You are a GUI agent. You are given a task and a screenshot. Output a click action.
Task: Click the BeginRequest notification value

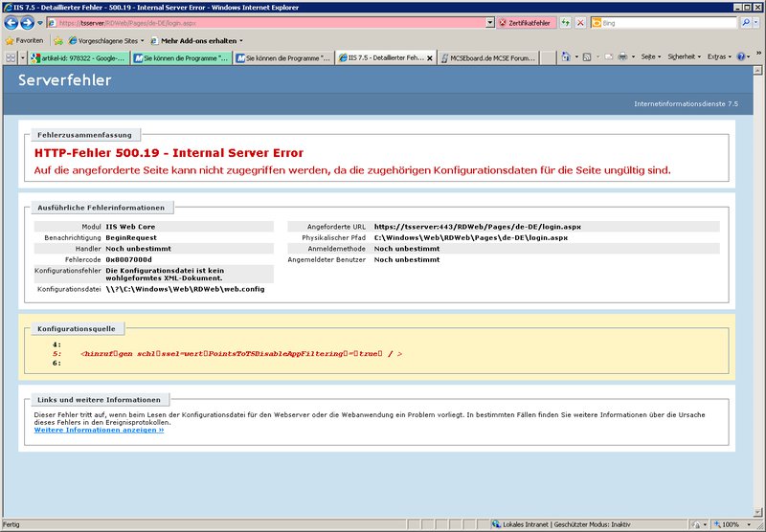coord(131,237)
